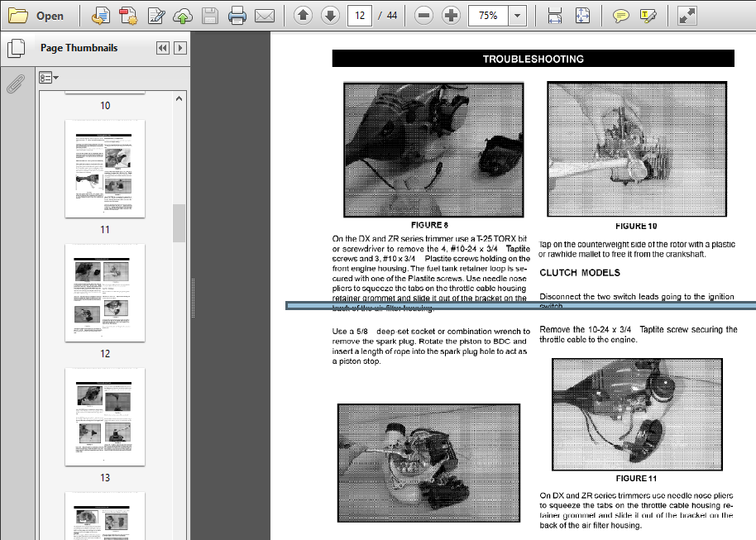Screen dimensions: 756x540
Task: Select the page 12 thumbnail
Action: coord(105,293)
